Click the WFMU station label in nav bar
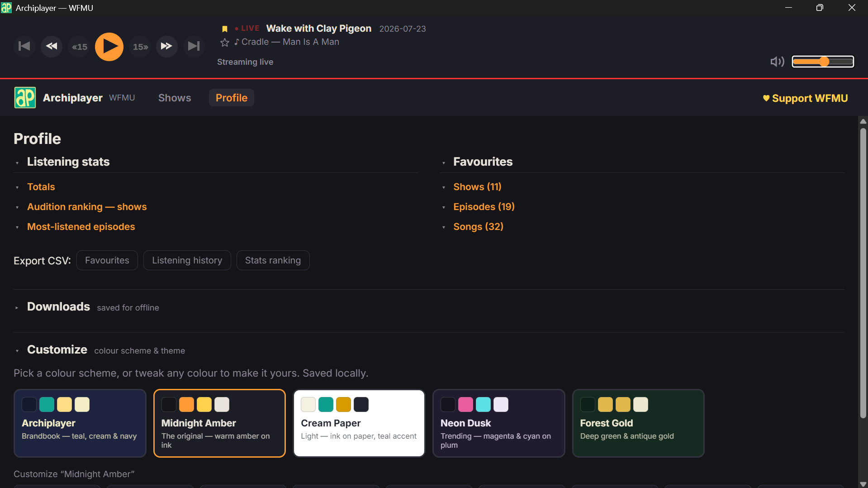868x488 pixels. tap(122, 98)
